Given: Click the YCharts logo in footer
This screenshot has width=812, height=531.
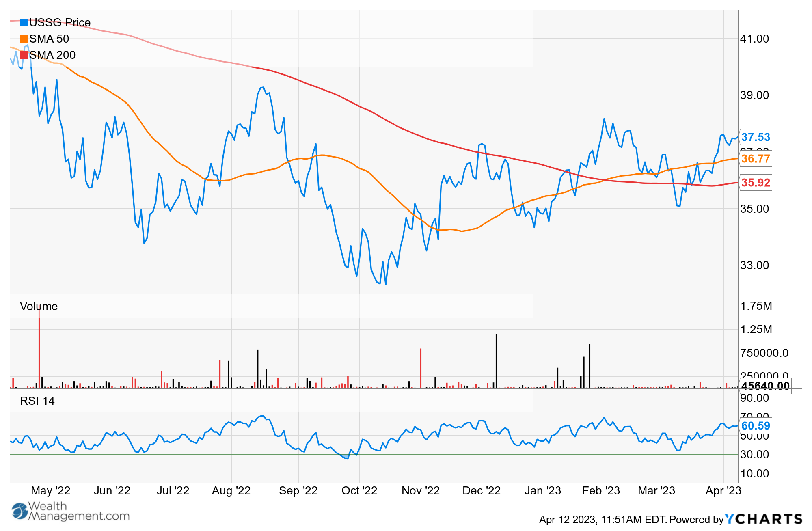Looking at the screenshot, I should pos(764,519).
